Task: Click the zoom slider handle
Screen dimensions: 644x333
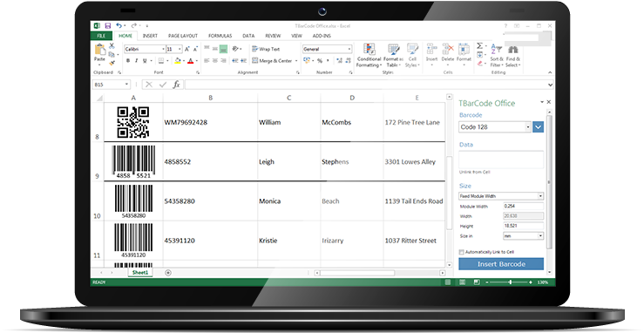Action: point(510,282)
